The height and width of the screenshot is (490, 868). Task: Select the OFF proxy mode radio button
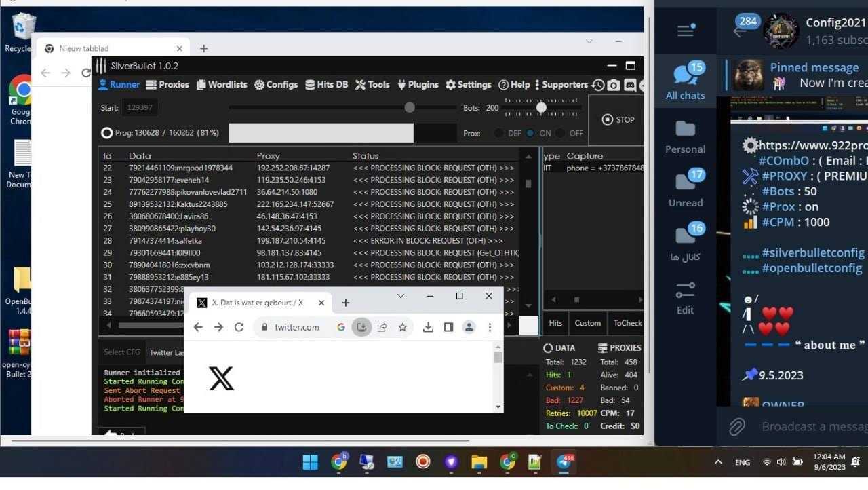pos(560,133)
